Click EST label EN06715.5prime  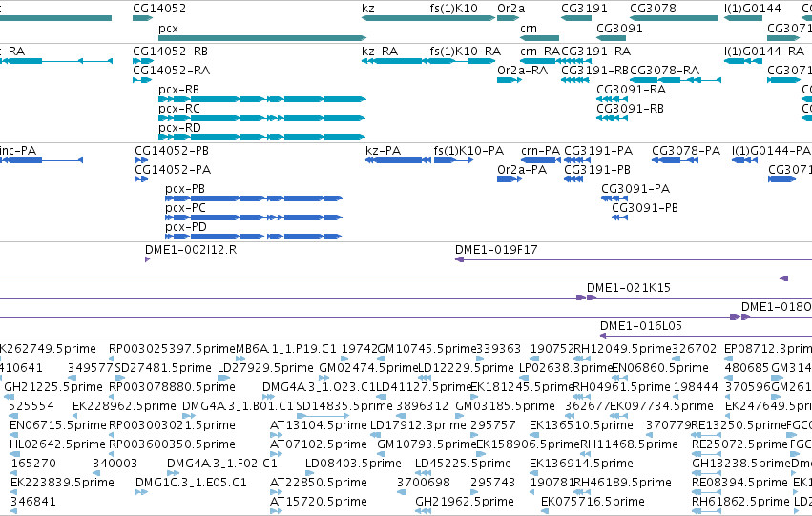coord(57,424)
